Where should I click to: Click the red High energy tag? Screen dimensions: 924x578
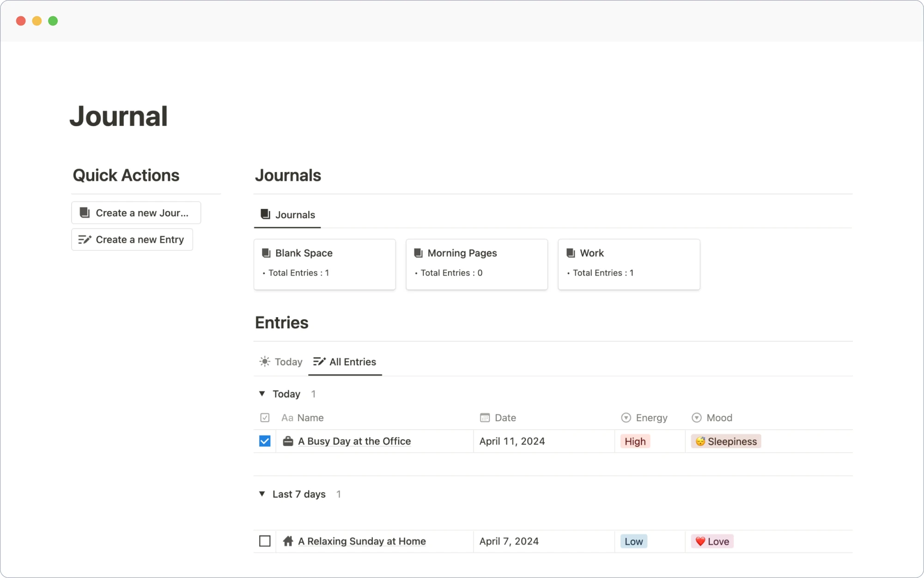[x=635, y=441]
